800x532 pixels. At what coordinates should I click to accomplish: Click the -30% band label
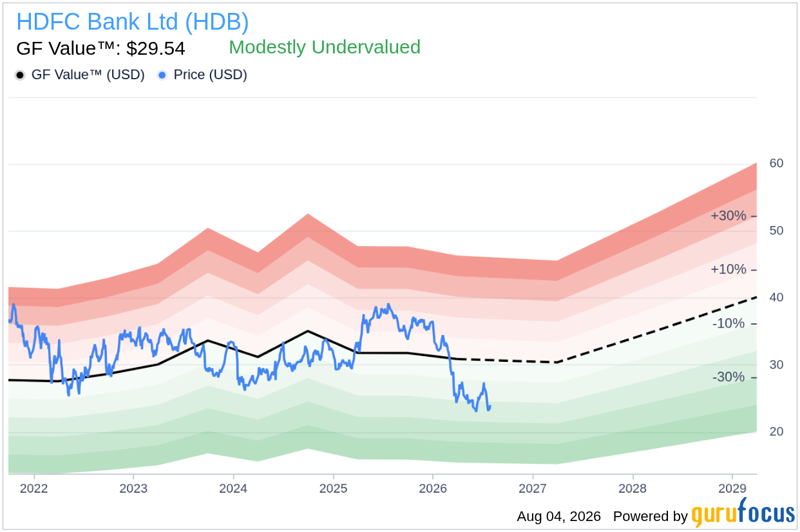point(729,377)
